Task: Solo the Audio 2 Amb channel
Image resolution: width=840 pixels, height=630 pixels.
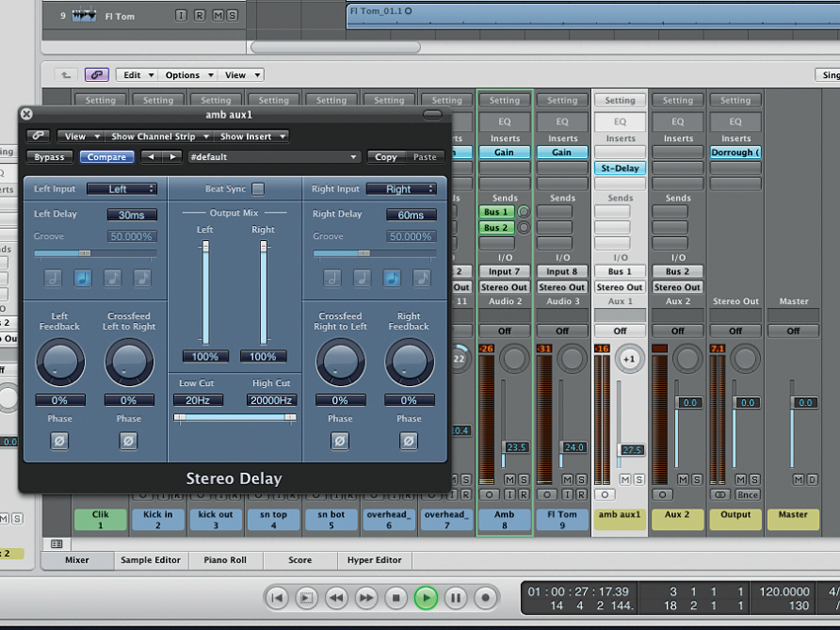Action: (524, 480)
